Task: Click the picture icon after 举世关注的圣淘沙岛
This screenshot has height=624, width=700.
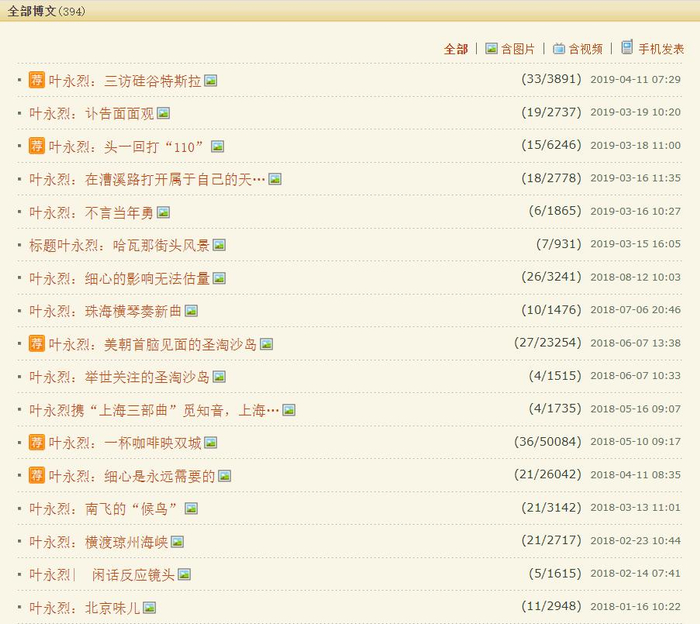Action: tap(219, 377)
